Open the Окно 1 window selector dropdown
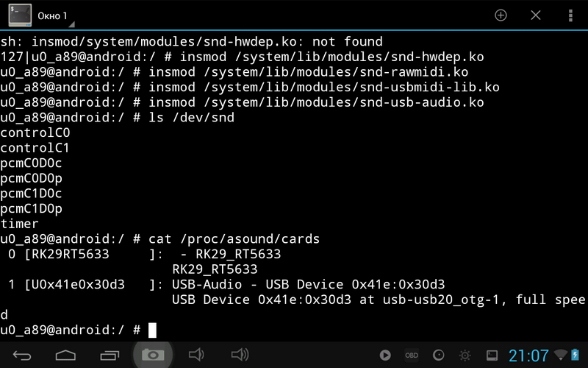 [51, 15]
